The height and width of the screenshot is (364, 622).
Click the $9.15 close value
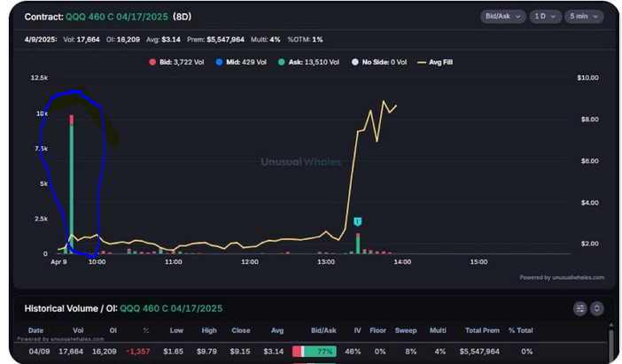(x=240, y=352)
